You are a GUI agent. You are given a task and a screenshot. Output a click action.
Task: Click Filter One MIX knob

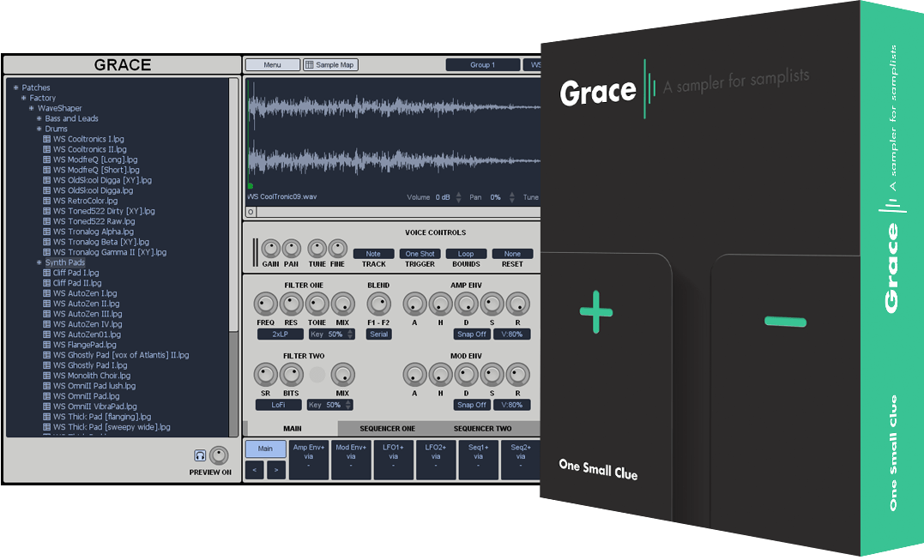342,304
